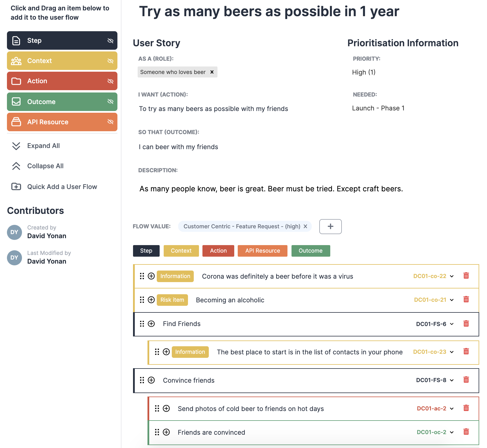Toggle the Outcome visibility eye icon
Image resolution: width=487 pixels, height=448 pixels.
click(110, 101)
